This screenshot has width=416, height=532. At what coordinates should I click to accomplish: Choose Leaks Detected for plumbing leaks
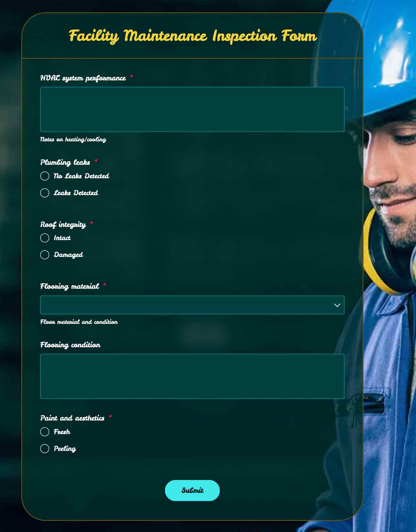(45, 193)
